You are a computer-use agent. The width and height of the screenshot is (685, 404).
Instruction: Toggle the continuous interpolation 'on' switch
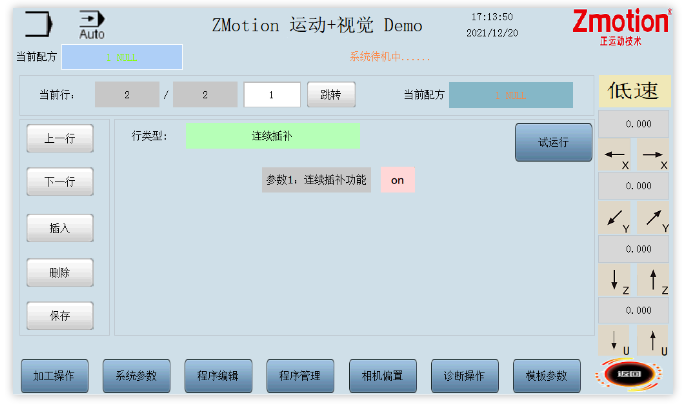tap(398, 180)
